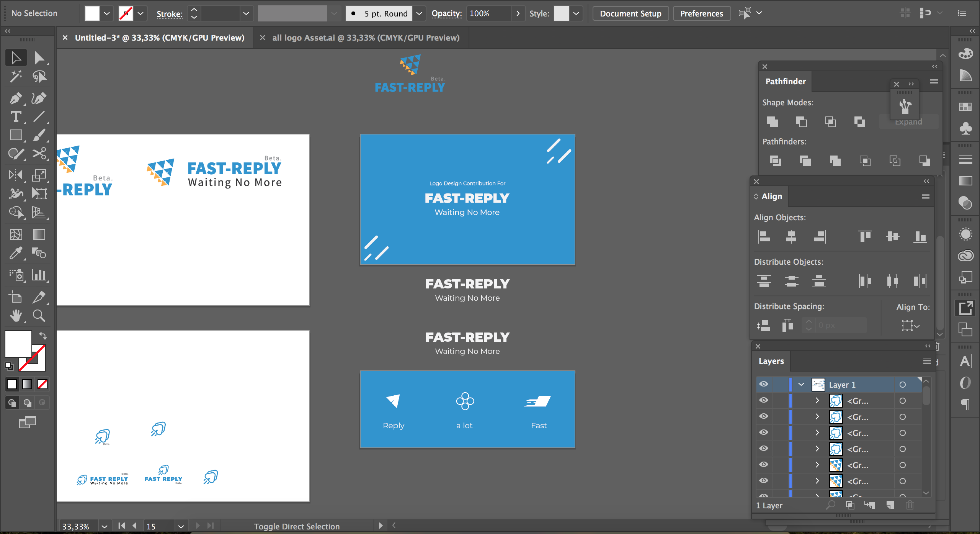980x534 pixels.
Task: Select the Type tool
Action: click(x=15, y=117)
